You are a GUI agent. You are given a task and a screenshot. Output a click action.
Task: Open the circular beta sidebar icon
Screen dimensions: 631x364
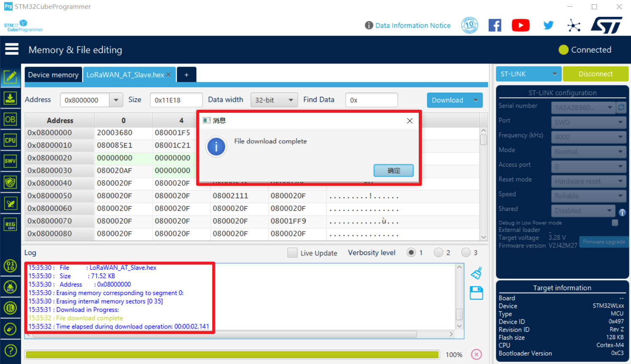click(x=10, y=287)
